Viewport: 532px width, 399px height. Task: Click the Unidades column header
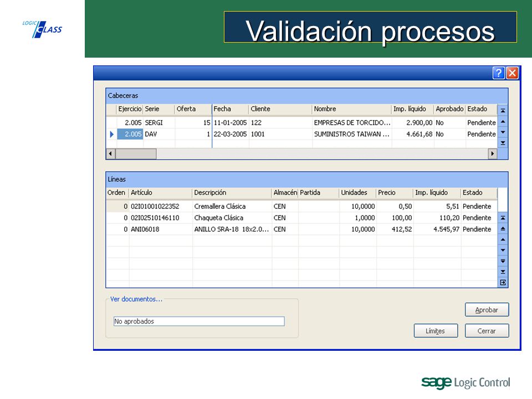click(x=357, y=193)
